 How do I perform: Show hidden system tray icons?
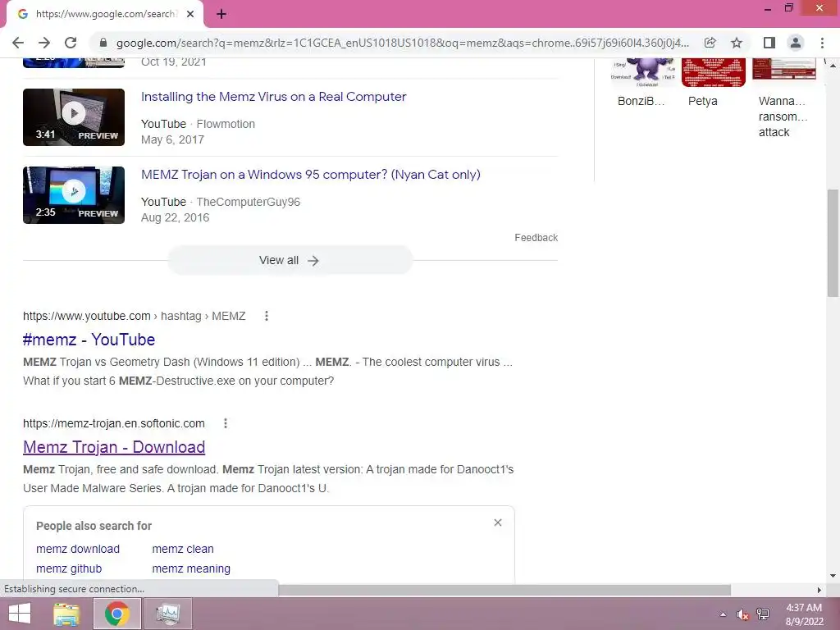(x=724, y=614)
